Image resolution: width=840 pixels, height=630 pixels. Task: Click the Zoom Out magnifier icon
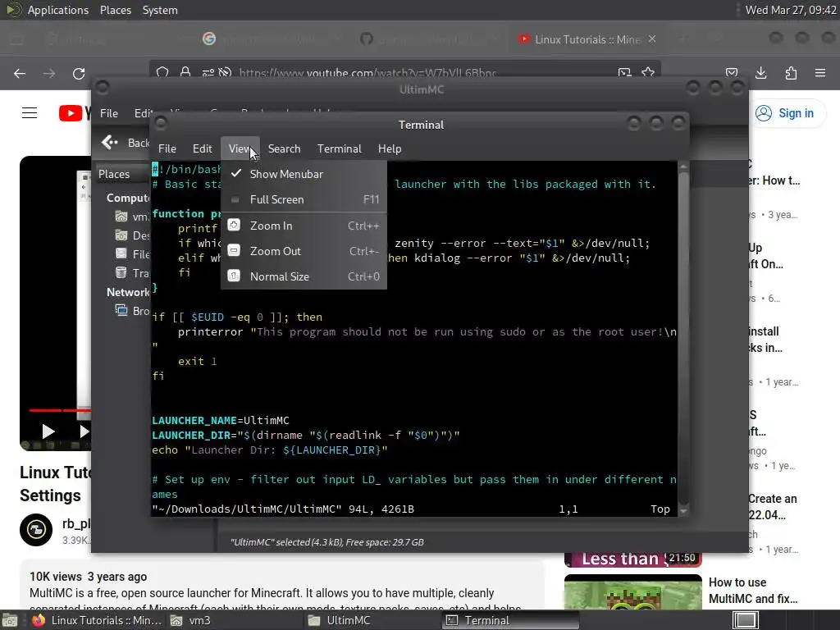coord(234,251)
